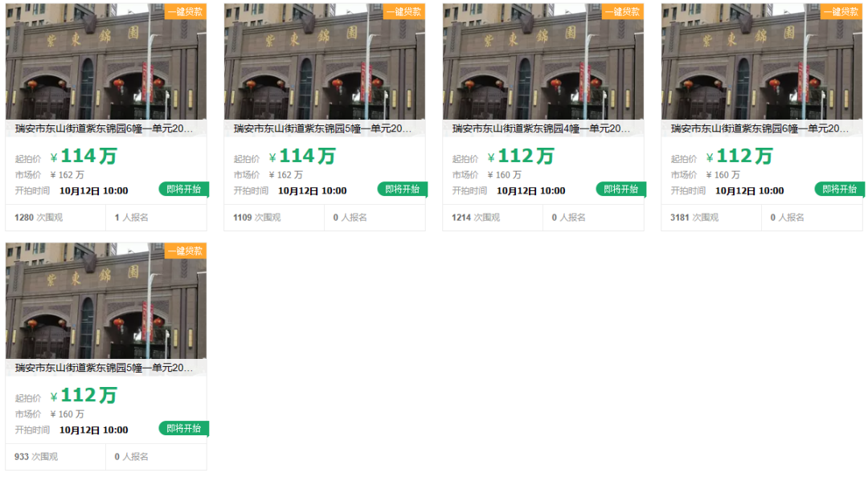Screen dimensions: 868x485
Task: Open the 紫东锦园4幢 listing title
Action: [x=542, y=128]
